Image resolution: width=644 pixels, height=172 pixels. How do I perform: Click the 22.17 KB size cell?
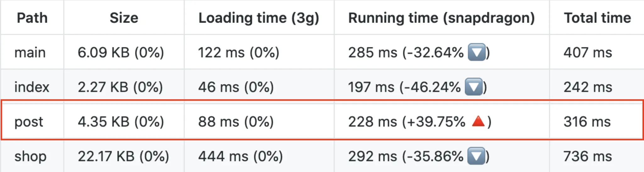pyautogui.click(x=123, y=156)
